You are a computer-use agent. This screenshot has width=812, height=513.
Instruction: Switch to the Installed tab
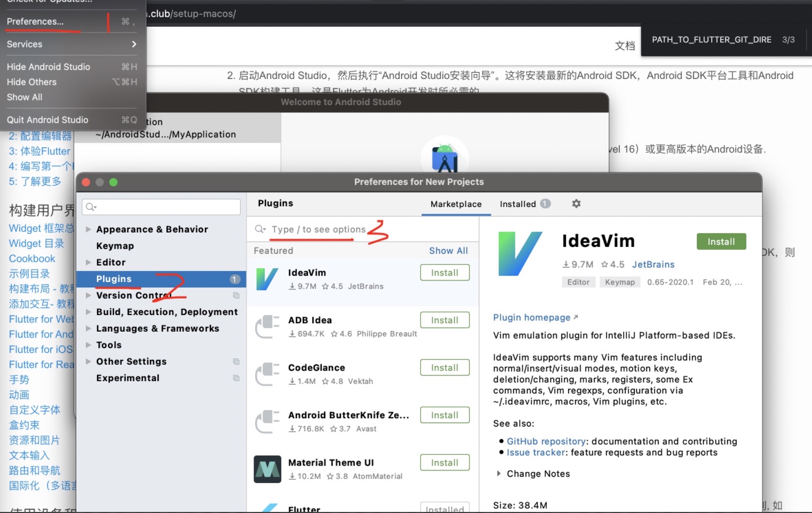525,204
